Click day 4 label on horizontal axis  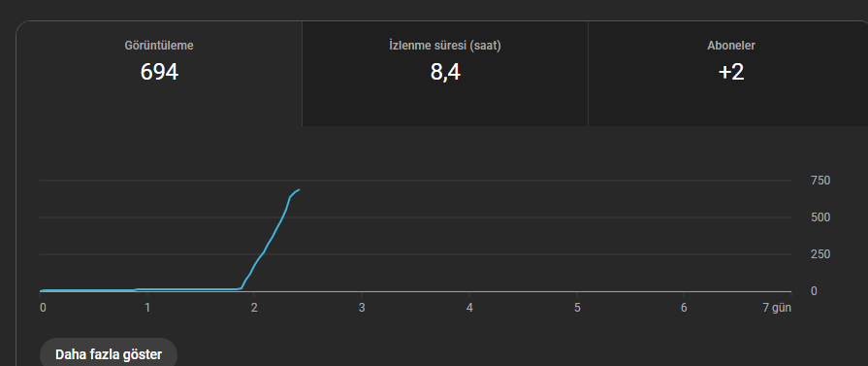point(469,308)
